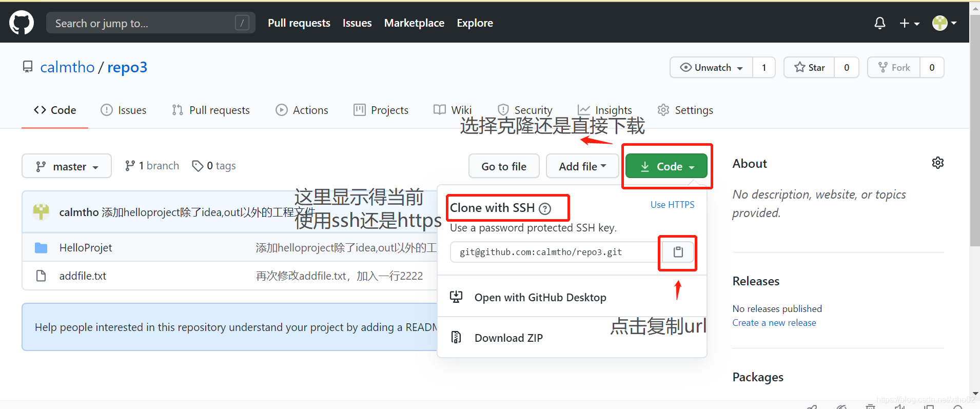Switch to the Code tab

tap(55, 110)
